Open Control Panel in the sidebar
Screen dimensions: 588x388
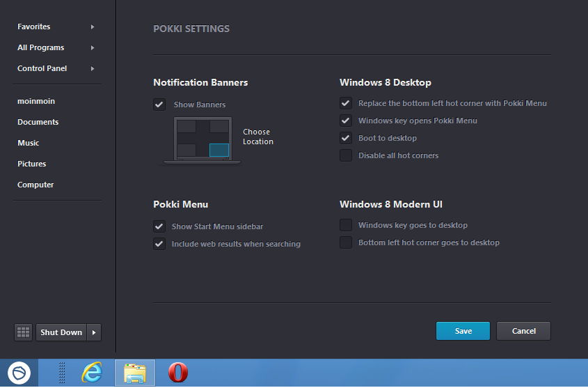pos(42,68)
